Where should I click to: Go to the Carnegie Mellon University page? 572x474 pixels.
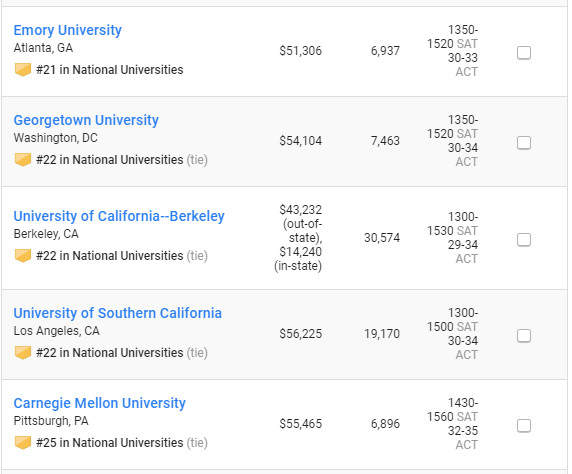click(x=100, y=403)
